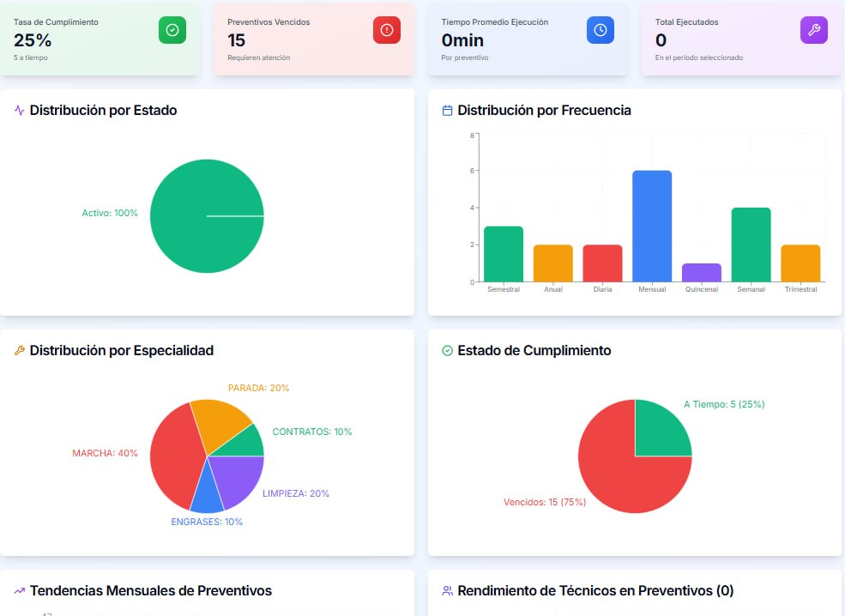Click the Semestral axis label
Screen dimensions: 845x616
tap(504, 289)
